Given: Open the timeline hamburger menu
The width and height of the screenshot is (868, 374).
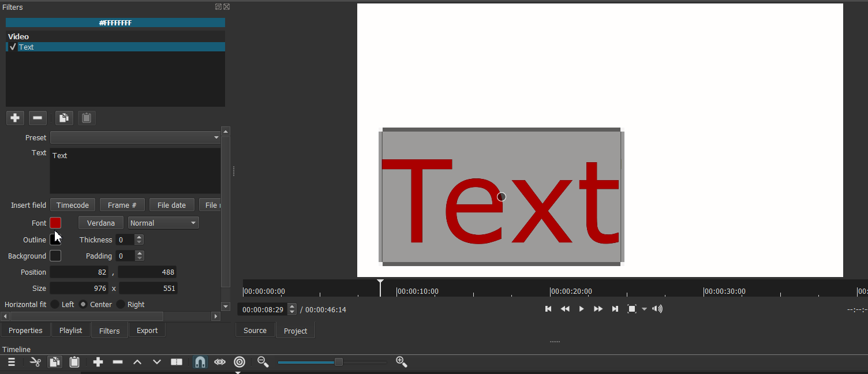Looking at the screenshot, I should click(11, 362).
